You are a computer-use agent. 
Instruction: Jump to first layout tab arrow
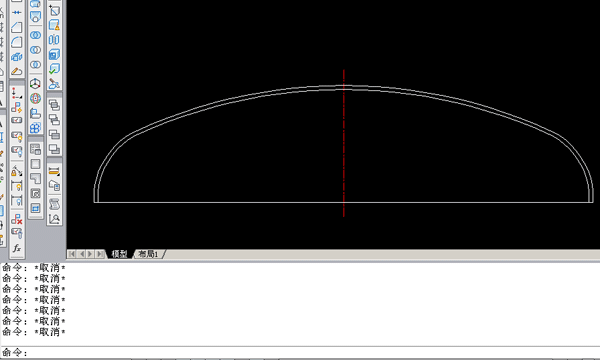72,254
